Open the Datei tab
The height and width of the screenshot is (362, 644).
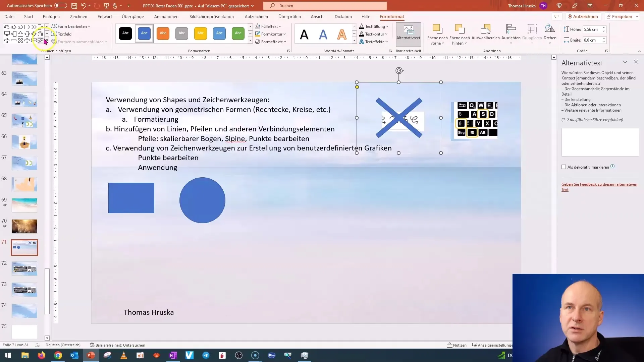(x=9, y=16)
